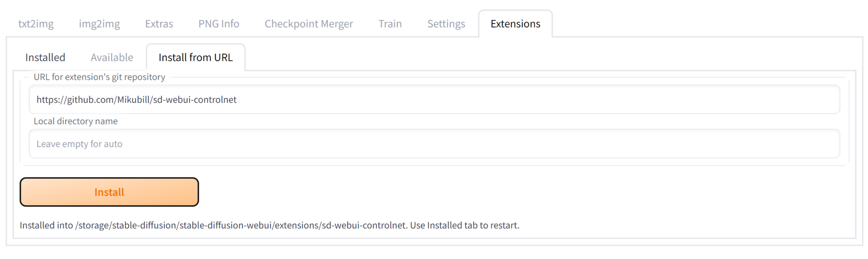Show the Installed extensions sub-tab
The image size is (868, 259).
pyautogui.click(x=45, y=57)
